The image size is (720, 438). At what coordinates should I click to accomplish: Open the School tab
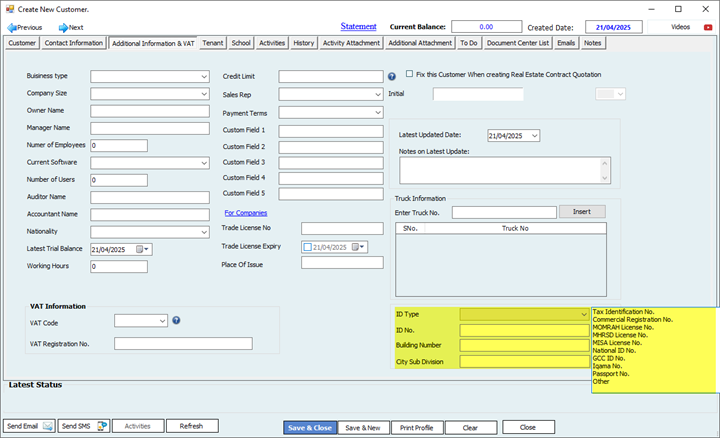(241, 43)
